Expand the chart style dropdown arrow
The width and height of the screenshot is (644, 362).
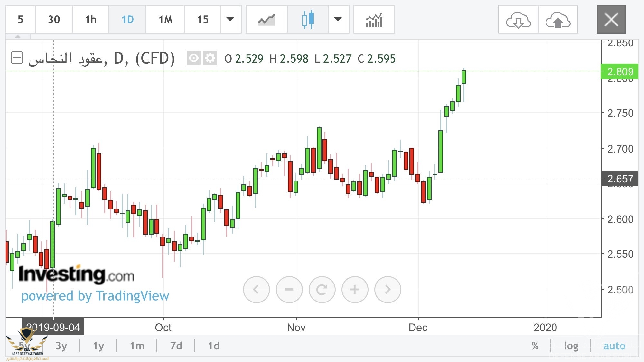coord(338,20)
